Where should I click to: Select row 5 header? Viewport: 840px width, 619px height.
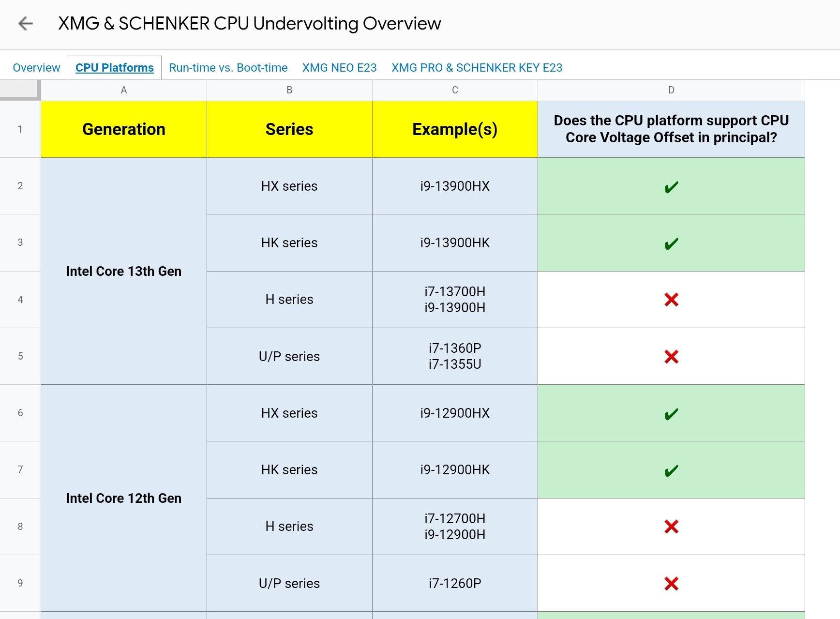click(20, 356)
